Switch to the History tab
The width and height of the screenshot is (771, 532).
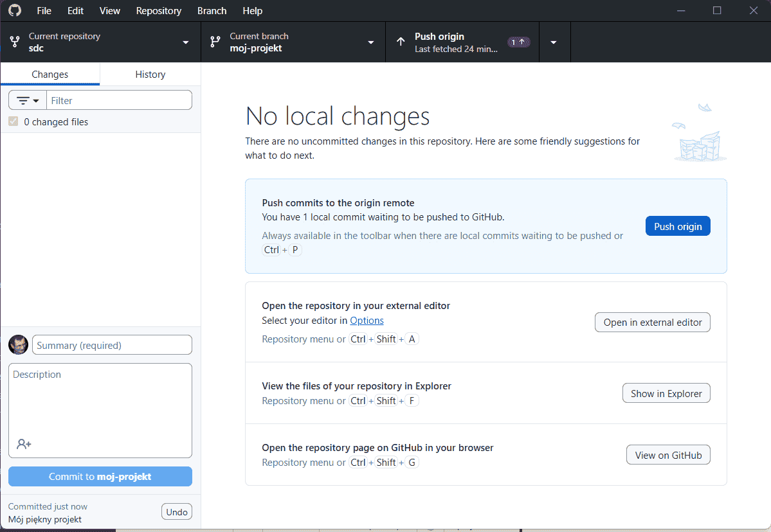click(x=150, y=74)
